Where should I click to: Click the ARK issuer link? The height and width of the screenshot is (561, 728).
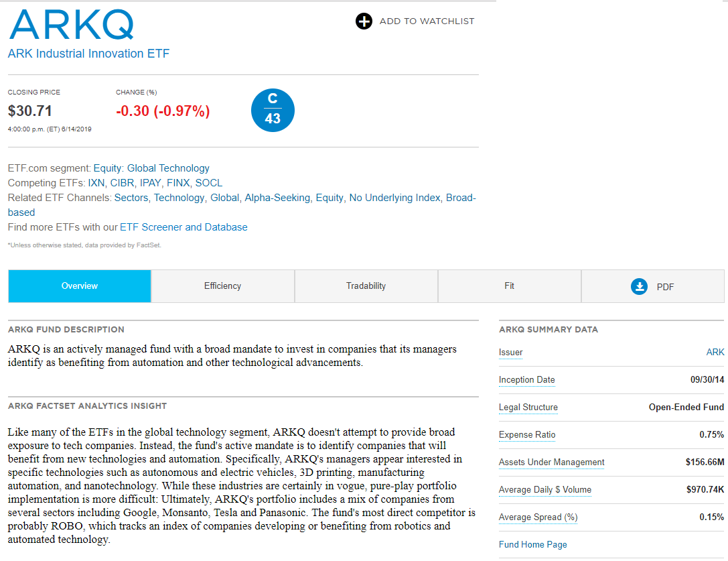click(x=715, y=352)
